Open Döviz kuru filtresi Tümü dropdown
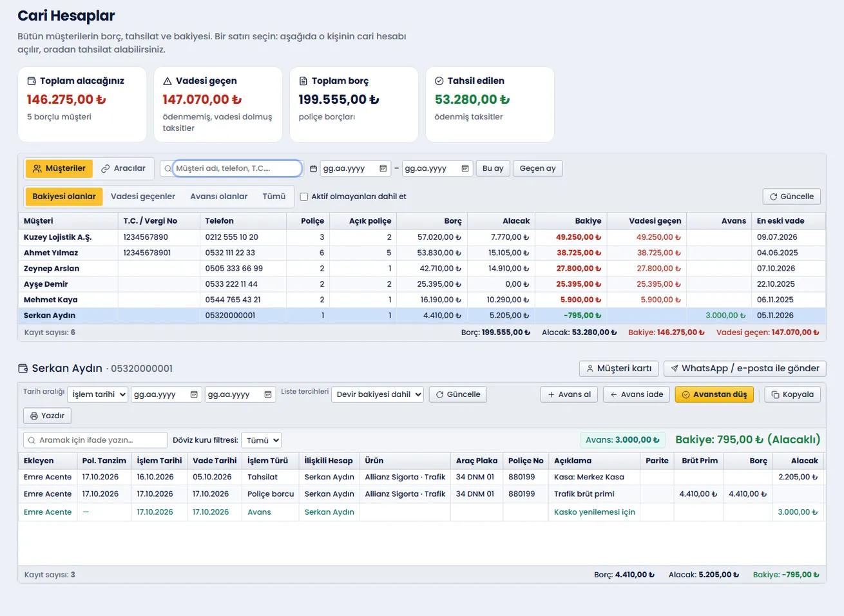844x616 pixels. point(262,441)
